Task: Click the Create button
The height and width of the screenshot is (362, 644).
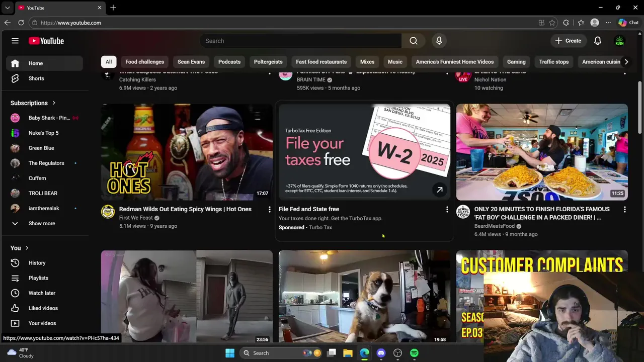Action: coord(568,41)
